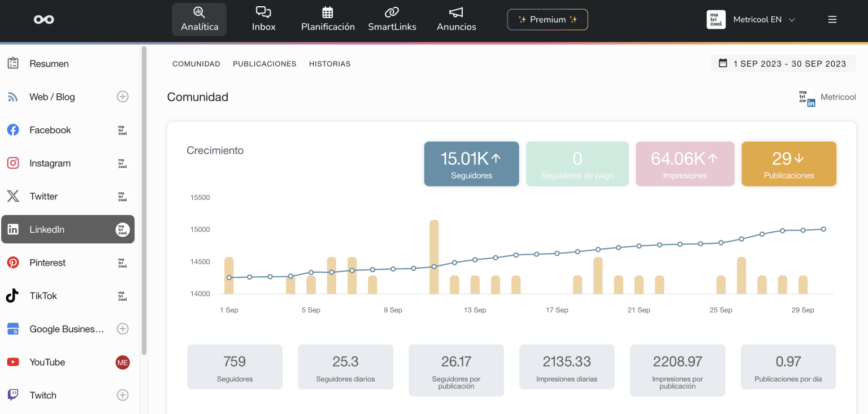
Task: Toggle the Seguidores de pago metric card
Action: click(x=577, y=164)
